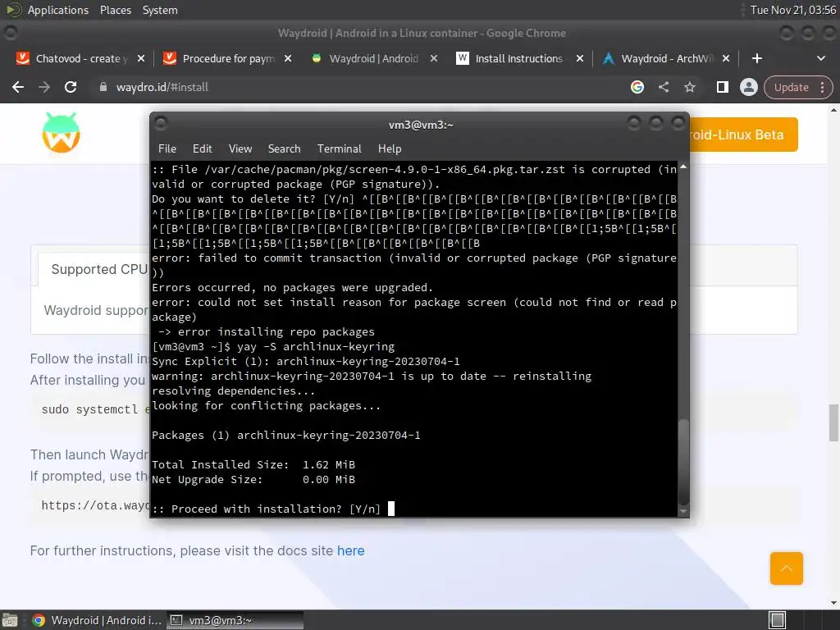The image size is (840, 630).
Task: Click terminal scrollbar down arrow
Action: coord(683,512)
